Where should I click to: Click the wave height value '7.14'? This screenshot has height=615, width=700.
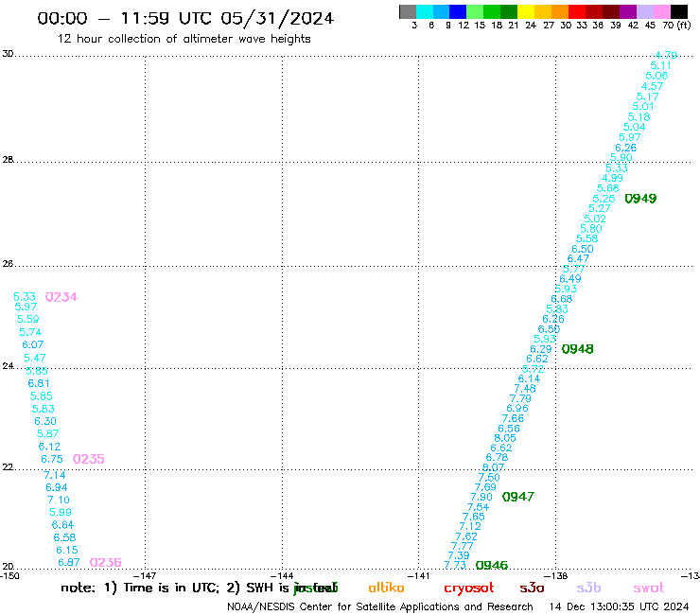click(x=55, y=475)
